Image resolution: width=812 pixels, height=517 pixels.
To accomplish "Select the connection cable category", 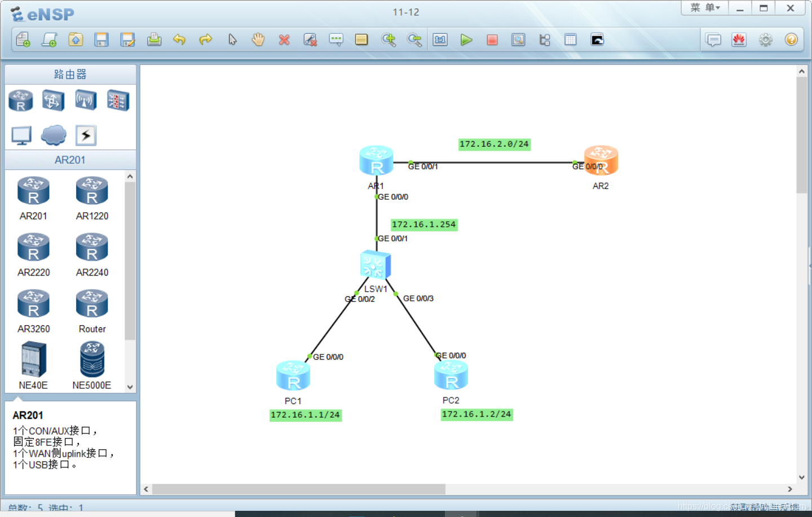I will 86,135.
